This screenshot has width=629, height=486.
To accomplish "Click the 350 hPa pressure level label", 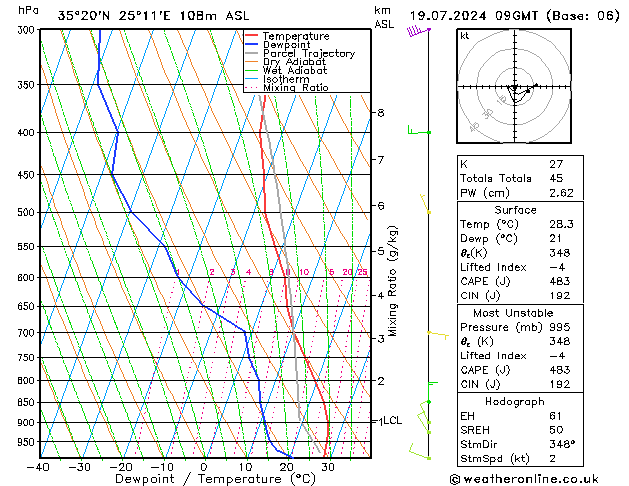I will click(28, 85).
